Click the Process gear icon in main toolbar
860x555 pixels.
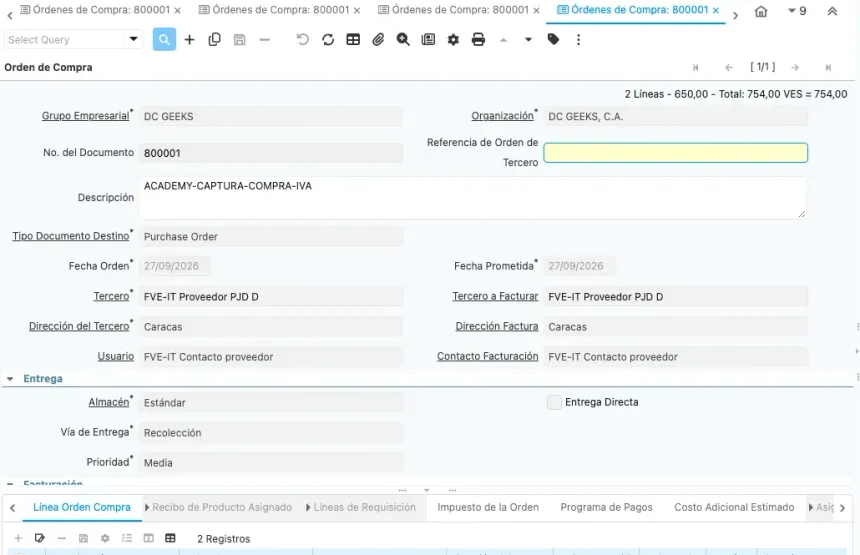tap(453, 39)
